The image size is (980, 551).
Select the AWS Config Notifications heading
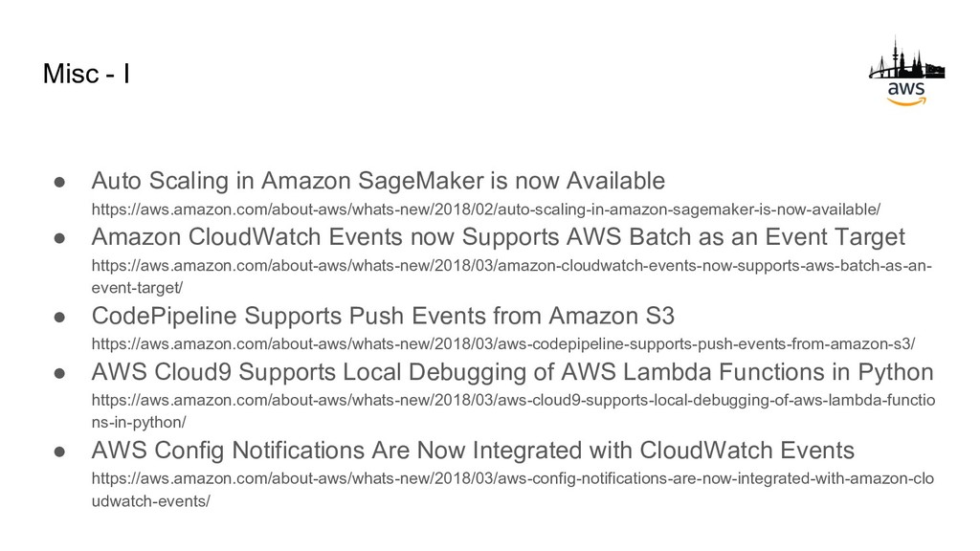(473, 451)
